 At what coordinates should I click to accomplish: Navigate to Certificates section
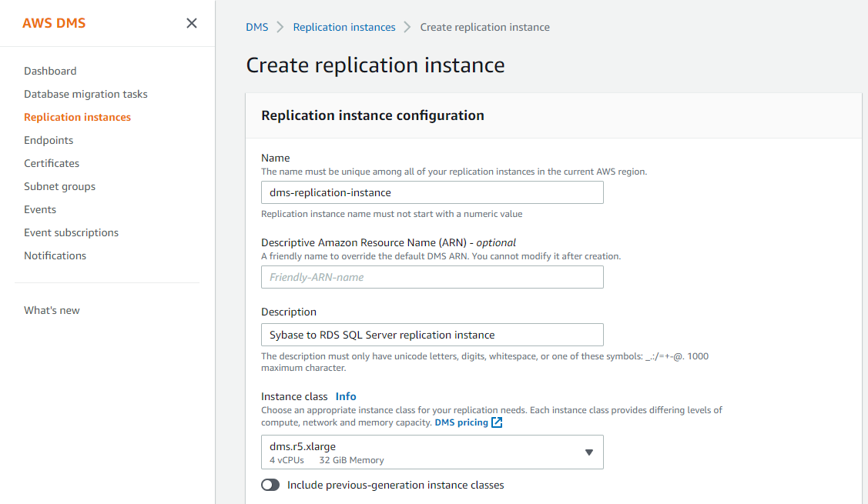[52, 163]
